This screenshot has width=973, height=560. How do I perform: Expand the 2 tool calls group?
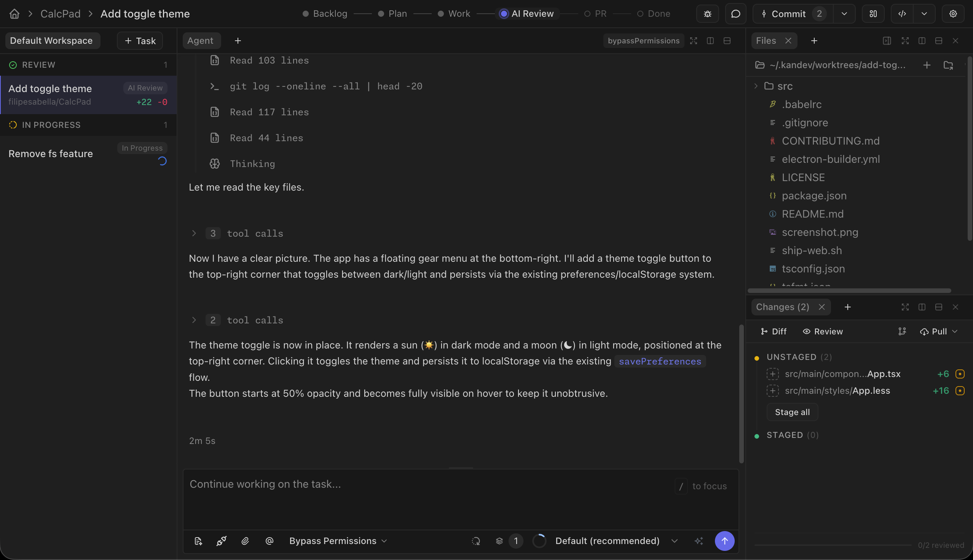point(194,320)
